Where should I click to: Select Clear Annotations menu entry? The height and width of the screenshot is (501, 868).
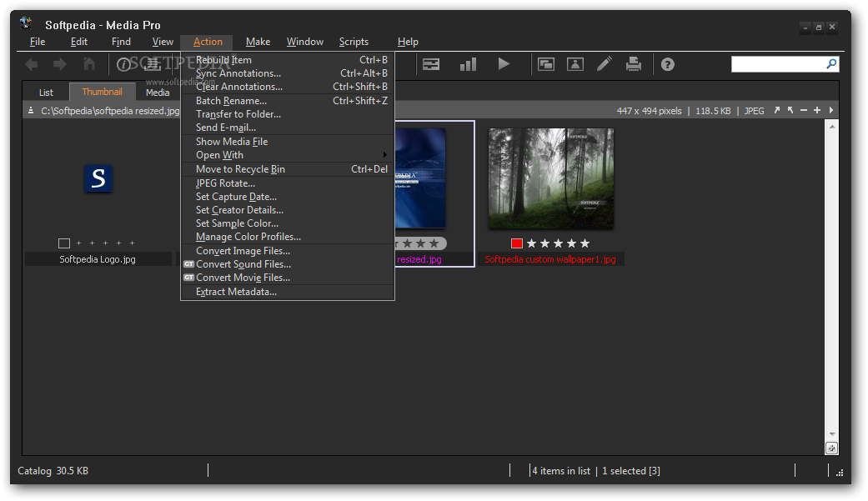pos(288,87)
